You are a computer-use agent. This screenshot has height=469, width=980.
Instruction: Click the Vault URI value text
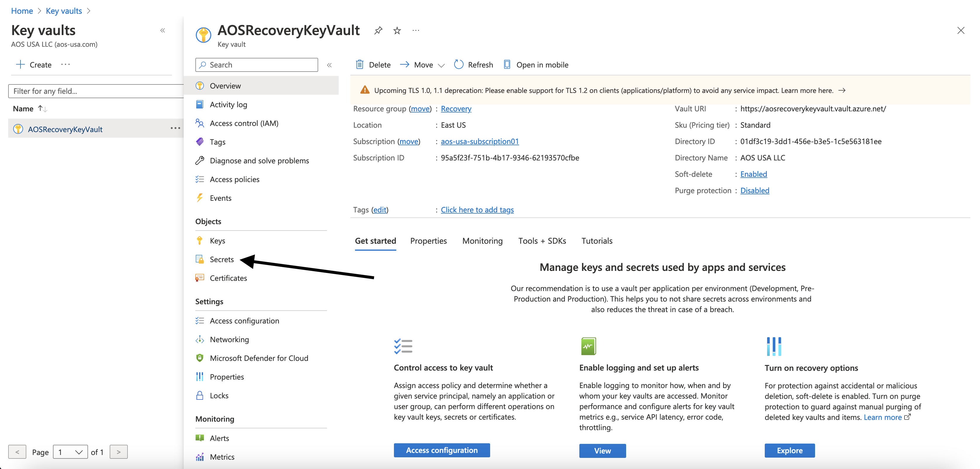813,109
